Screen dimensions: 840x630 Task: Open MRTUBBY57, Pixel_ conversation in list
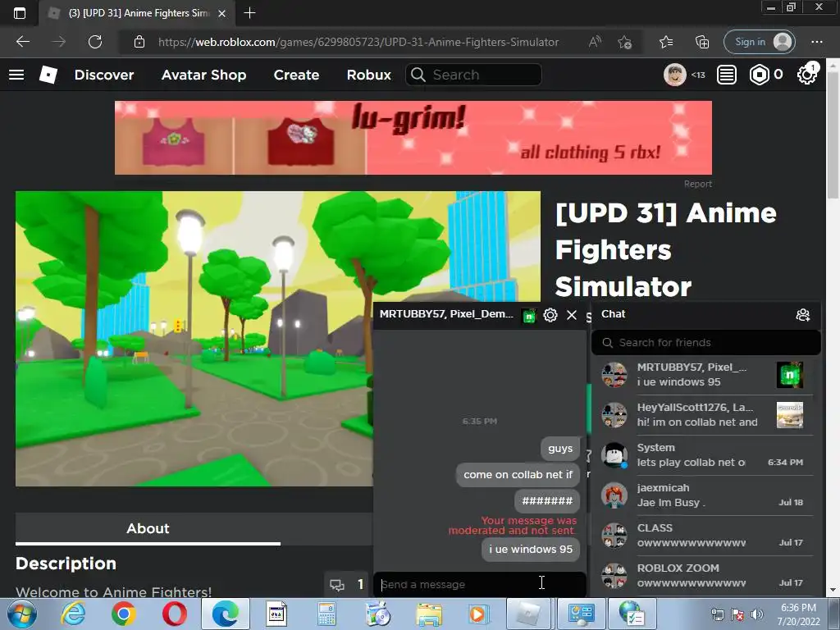click(x=705, y=374)
